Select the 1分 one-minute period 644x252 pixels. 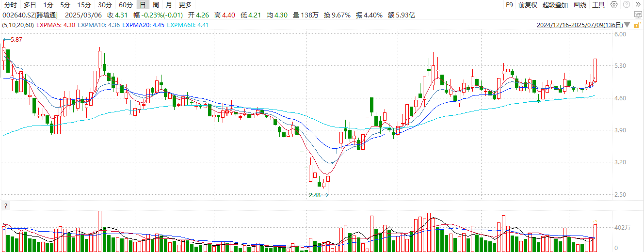click(x=48, y=5)
